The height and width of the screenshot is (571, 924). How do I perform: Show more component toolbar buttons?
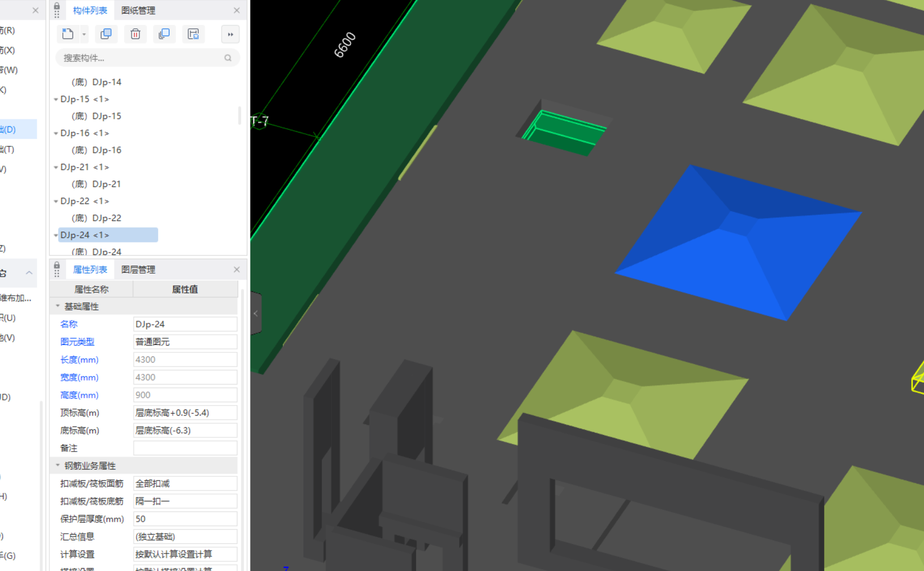coord(230,35)
